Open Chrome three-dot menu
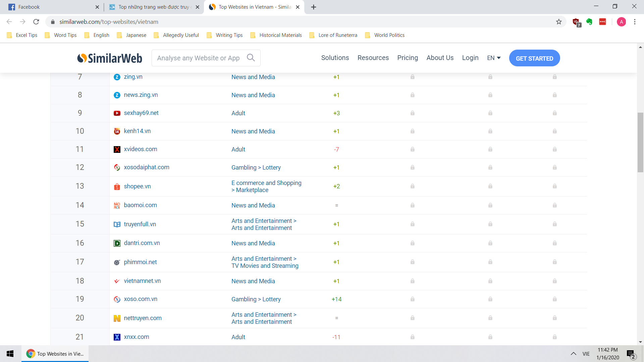 (635, 22)
